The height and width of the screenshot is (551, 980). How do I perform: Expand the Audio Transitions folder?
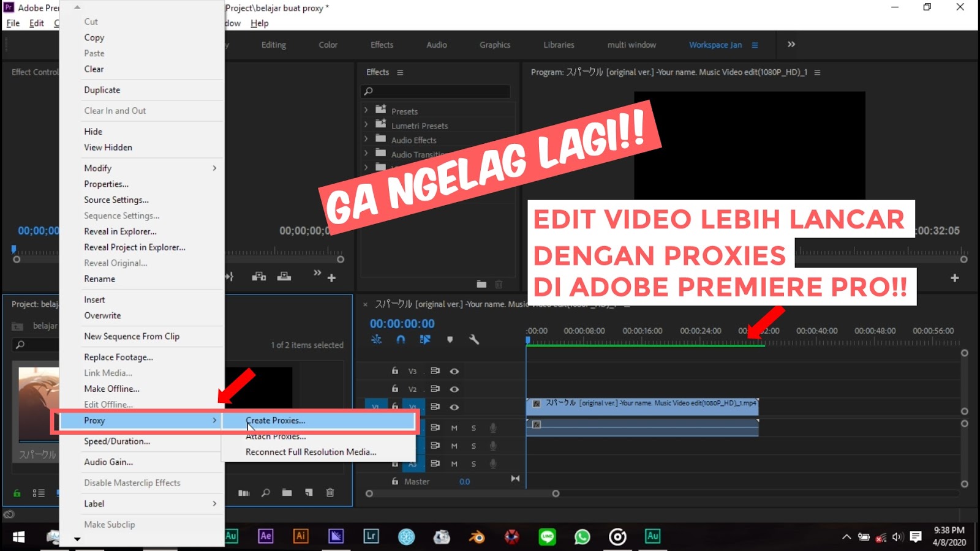(366, 152)
